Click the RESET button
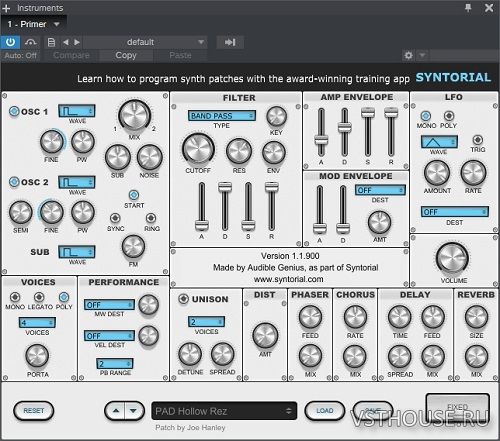The image size is (500, 441). pyautogui.click(x=33, y=411)
